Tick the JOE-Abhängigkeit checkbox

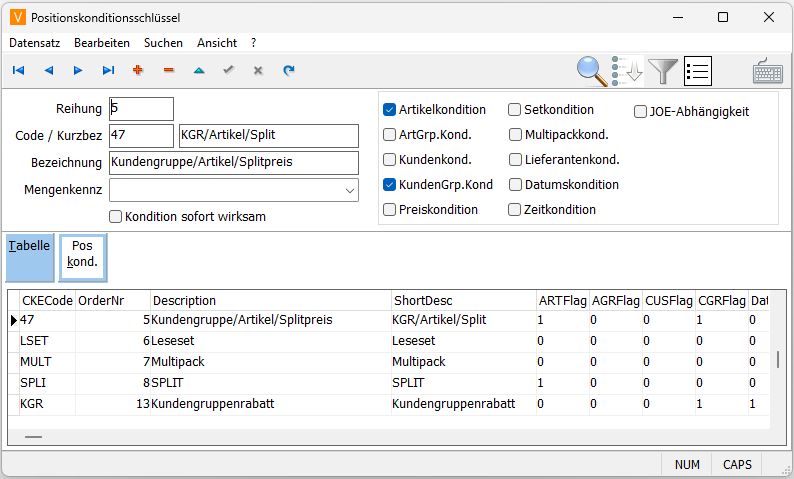tap(641, 112)
